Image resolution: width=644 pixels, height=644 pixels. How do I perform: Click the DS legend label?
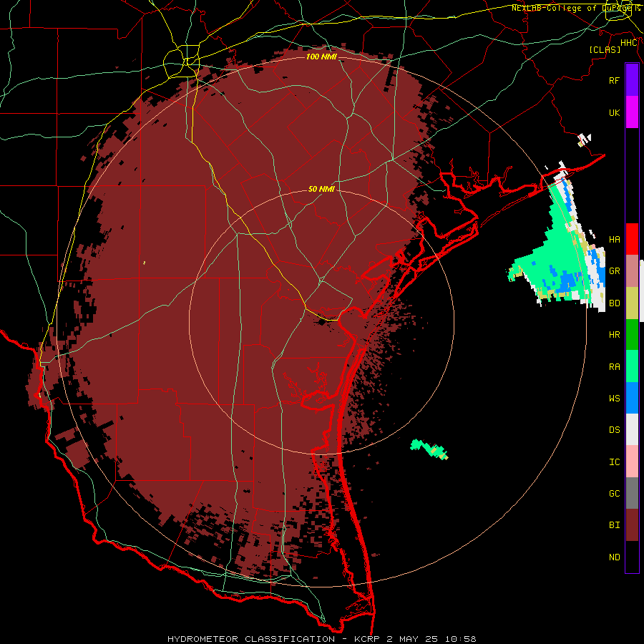[615, 430]
